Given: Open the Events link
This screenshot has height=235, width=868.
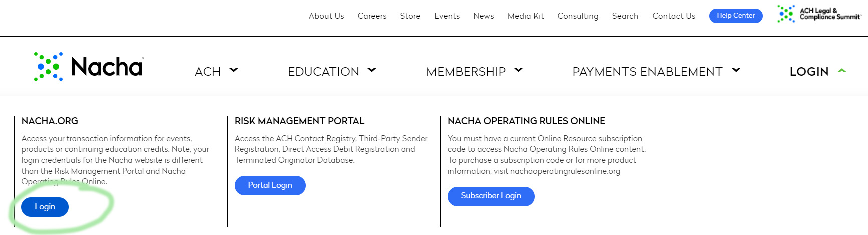Looking at the screenshot, I should point(447,16).
